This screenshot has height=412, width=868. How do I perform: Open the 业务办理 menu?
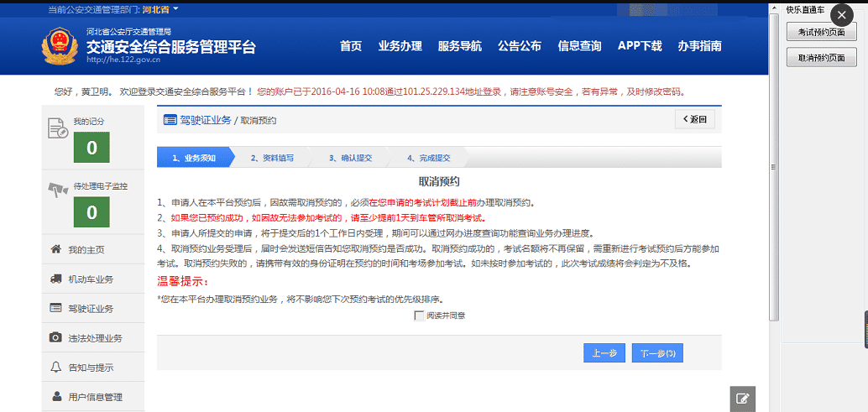tap(400, 46)
